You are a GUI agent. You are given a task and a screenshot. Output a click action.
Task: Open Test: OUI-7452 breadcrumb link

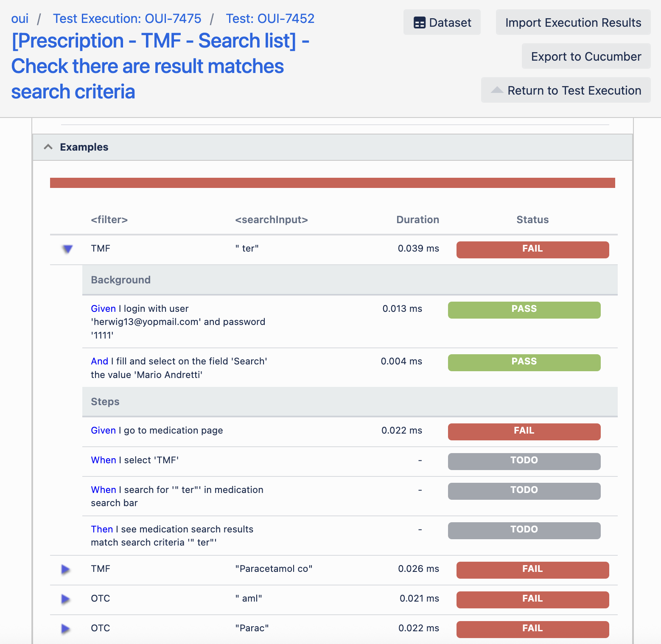(x=270, y=19)
